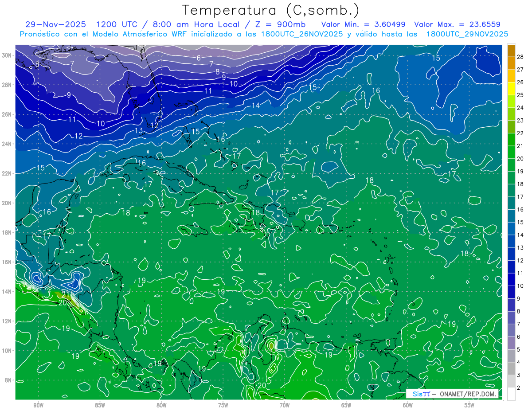This screenshot has height=411, width=532.
Task: Click longitude axis label "60W"
Action: tap(408, 405)
